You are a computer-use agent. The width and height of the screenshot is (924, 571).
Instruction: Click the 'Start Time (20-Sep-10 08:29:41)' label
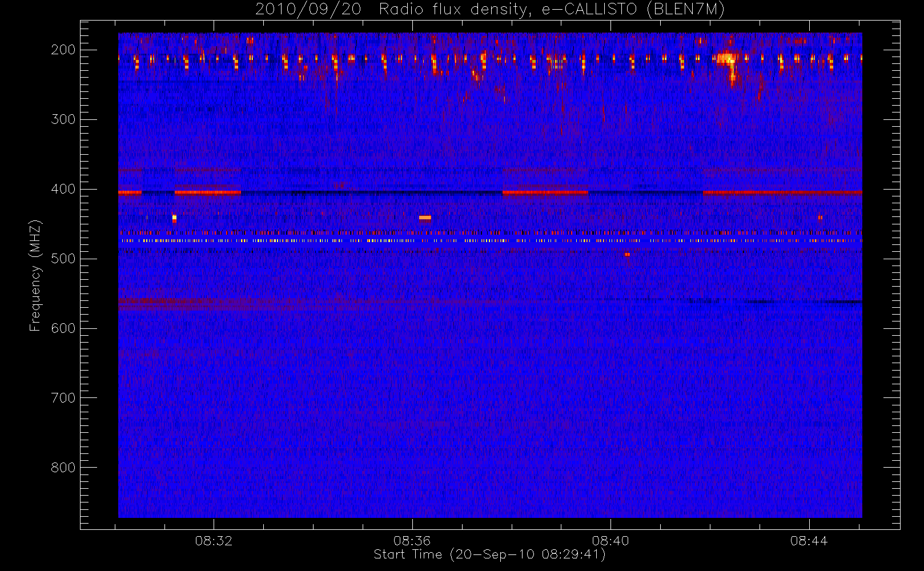[489, 554]
